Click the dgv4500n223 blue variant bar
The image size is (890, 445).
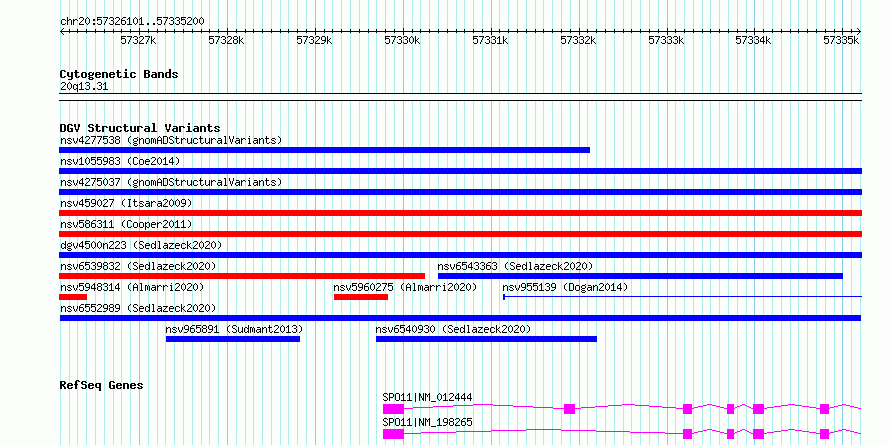click(460, 255)
